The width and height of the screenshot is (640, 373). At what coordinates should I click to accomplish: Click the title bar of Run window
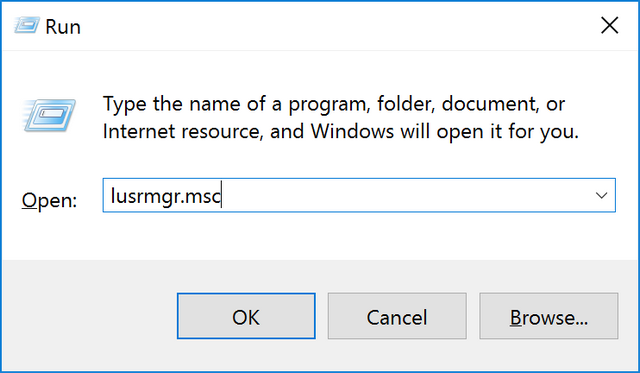[318, 26]
